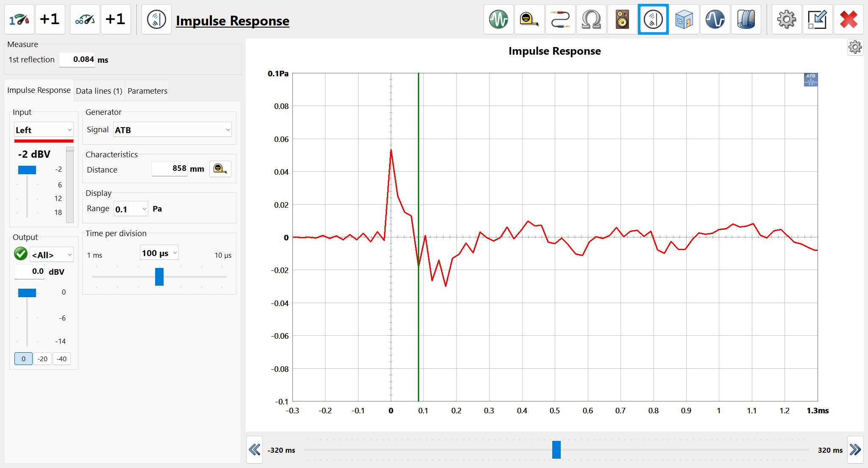The width and height of the screenshot is (868, 468).
Task: Click the output level slider handle at 0
Action: pyautogui.click(x=27, y=293)
